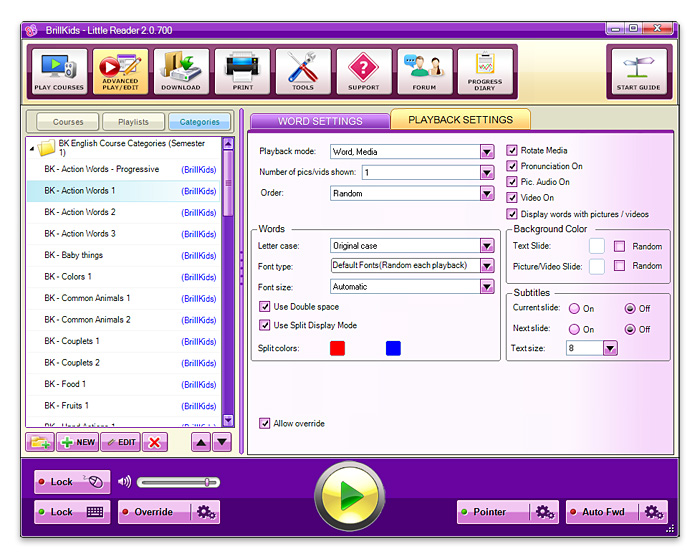The height and width of the screenshot is (559, 700).
Task: Open the Print function
Action: point(242,73)
